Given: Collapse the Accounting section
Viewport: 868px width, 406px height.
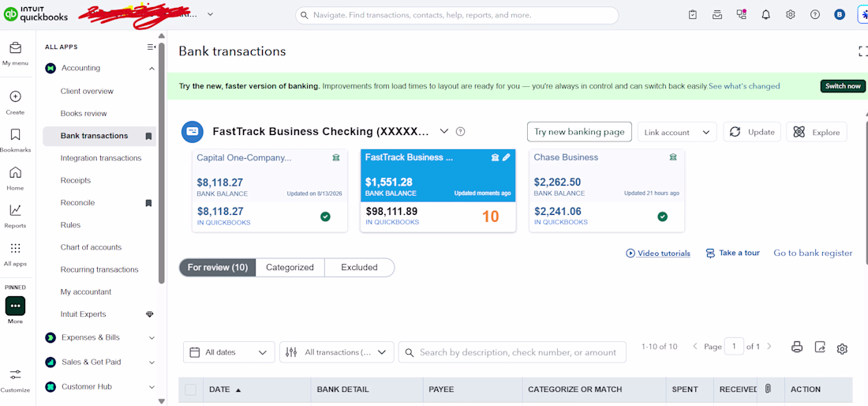Looking at the screenshot, I should [x=152, y=68].
